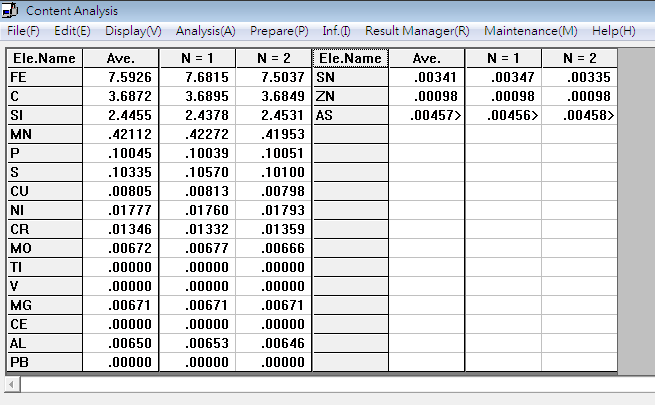Select the PB element row header
The image size is (655, 405).
click(43, 362)
